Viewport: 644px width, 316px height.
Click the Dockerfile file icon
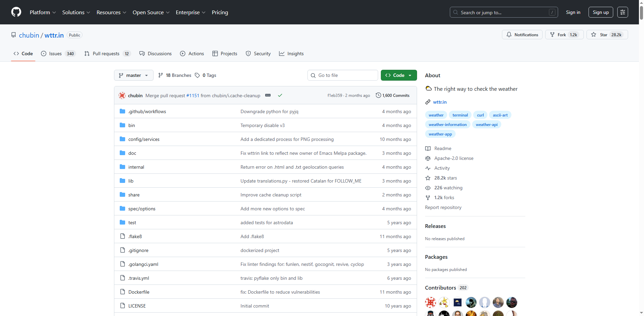pos(122,292)
